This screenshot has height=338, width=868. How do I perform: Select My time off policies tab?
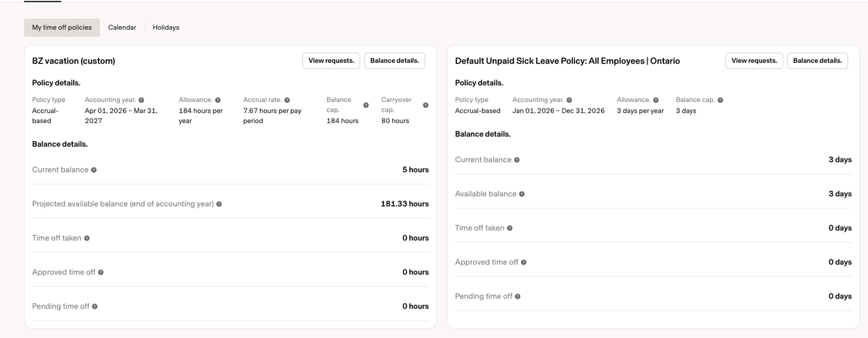click(x=62, y=28)
